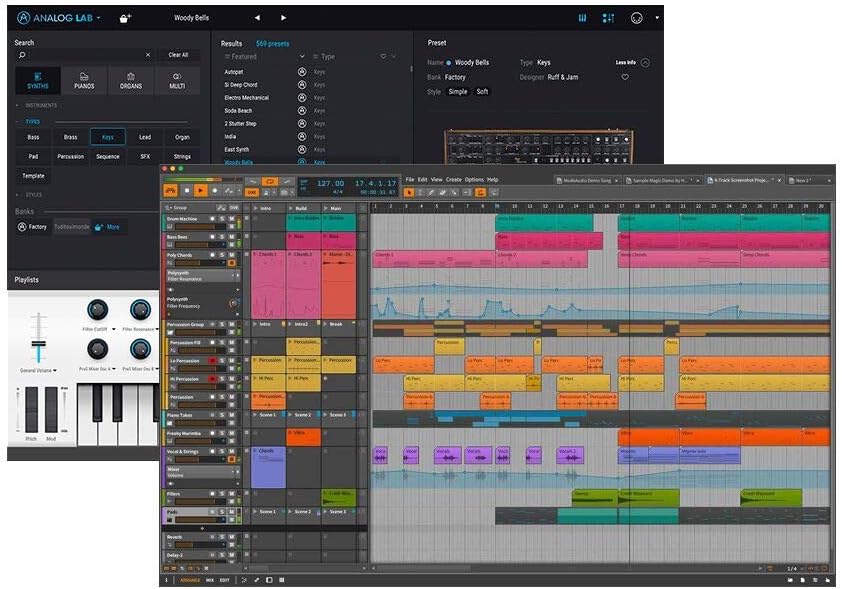This screenshot has width=842, height=589.
Task: Click the Clear All search button
Action: [x=178, y=55]
